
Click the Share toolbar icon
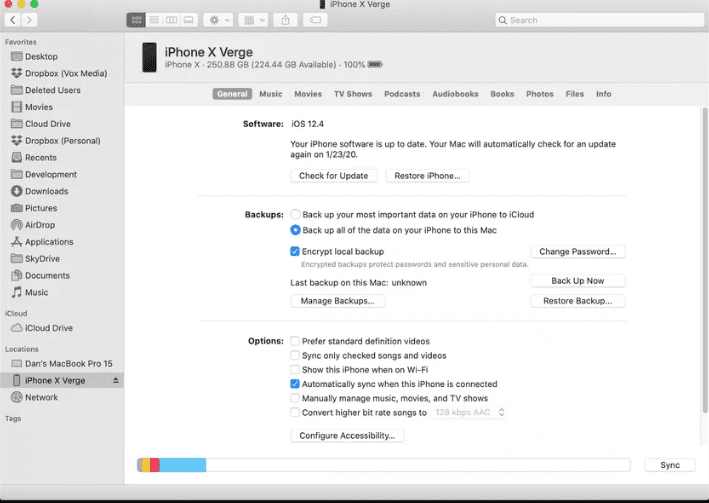click(x=285, y=20)
